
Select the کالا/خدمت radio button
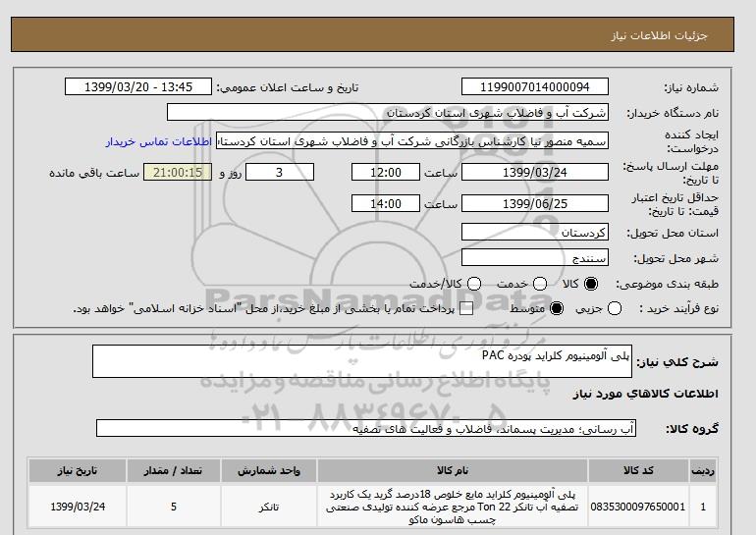474,284
